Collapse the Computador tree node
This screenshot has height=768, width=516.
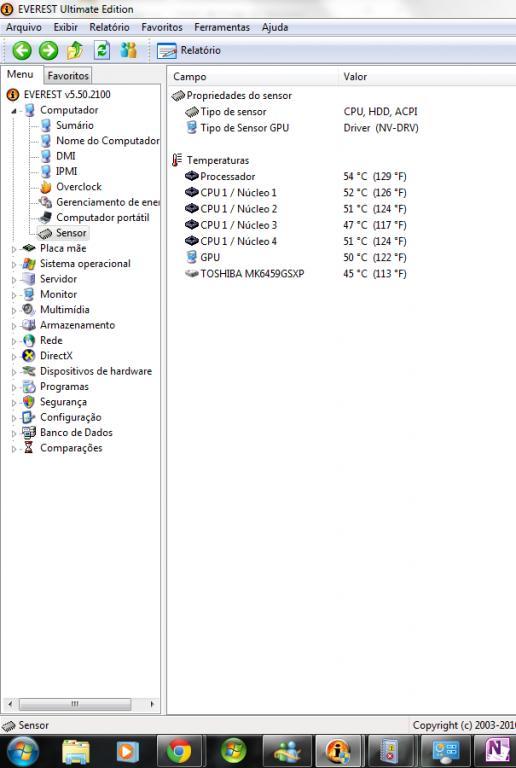[x=14, y=111]
